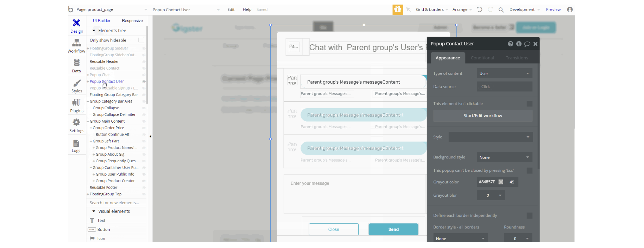Image resolution: width=644 pixels, height=248 pixels.
Task: Click the undo arrow icon
Action: 480,9
